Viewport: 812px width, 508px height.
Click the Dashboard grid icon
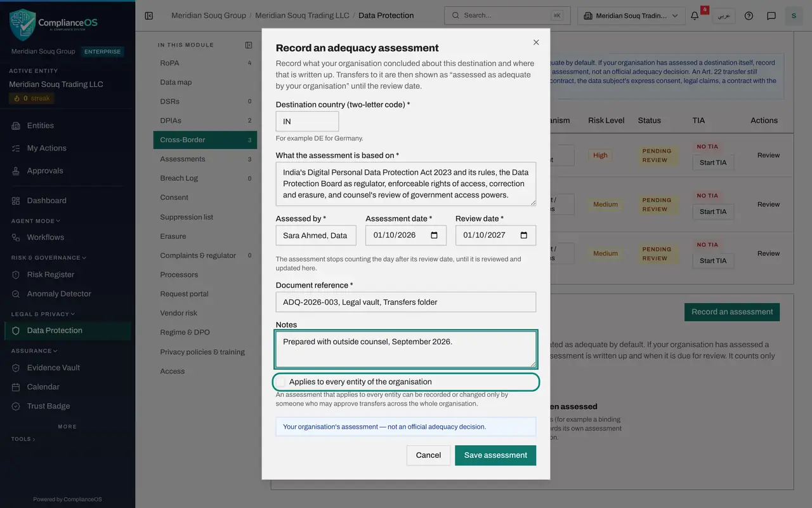[16, 201]
